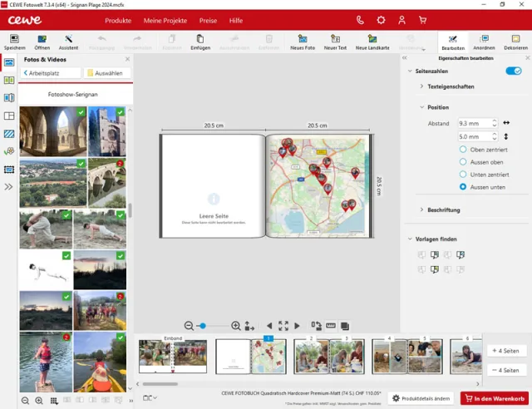Image resolution: width=532 pixels, height=409 pixels.
Task: Click the zoom slider handle
Action: coord(202,326)
